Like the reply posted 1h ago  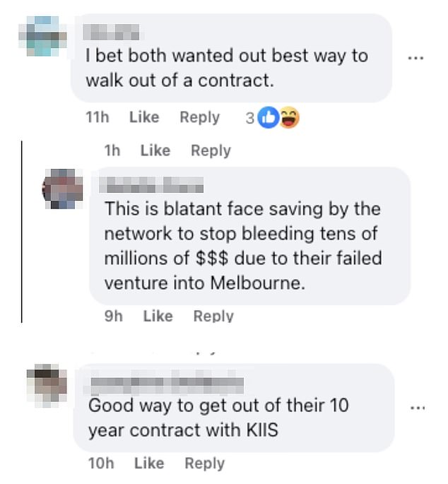(x=155, y=150)
